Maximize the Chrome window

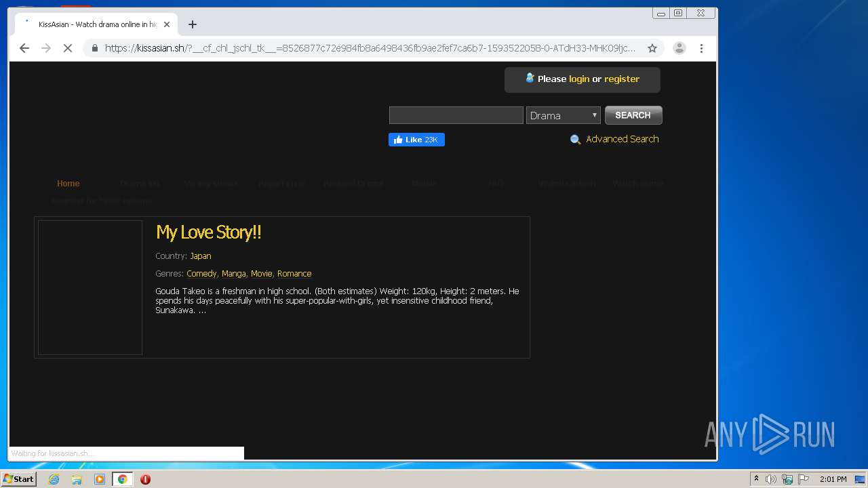point(677,13)
